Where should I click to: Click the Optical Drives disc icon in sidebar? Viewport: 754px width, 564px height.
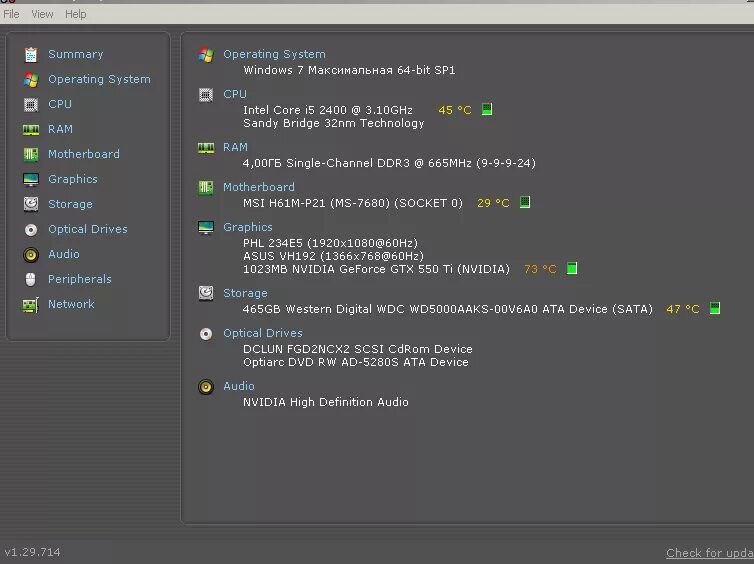coord(31,230)
